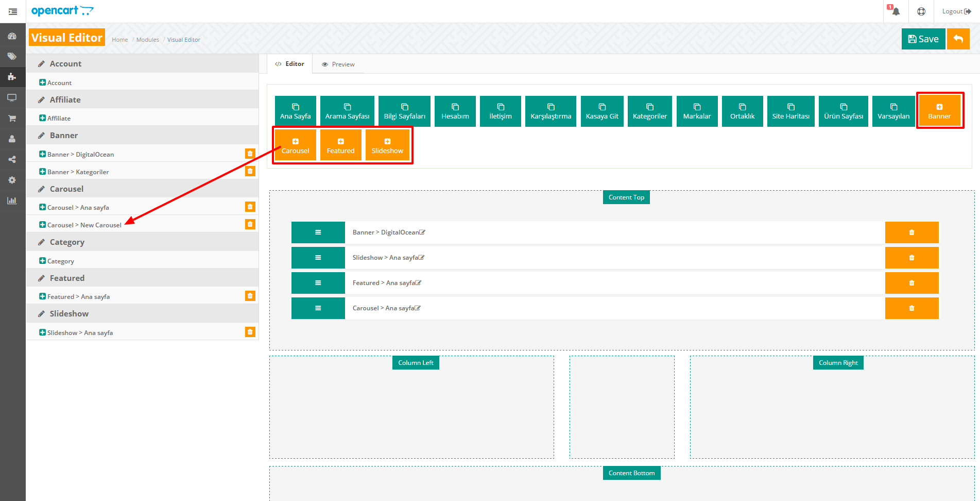Collapse the sidebar with the hamburger toggle
The image size is (980, 501).
pos(12,11)
